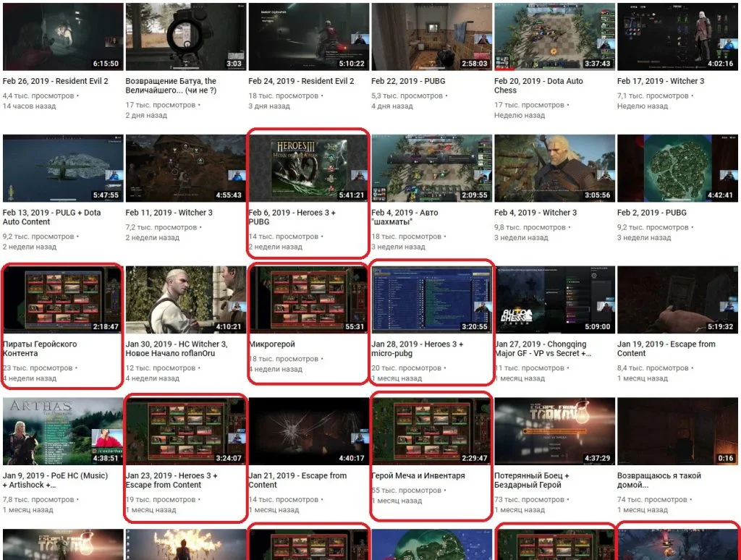
Task: Open the 2:09:55 auto chess thumbnail
Action: pos(431,169)
